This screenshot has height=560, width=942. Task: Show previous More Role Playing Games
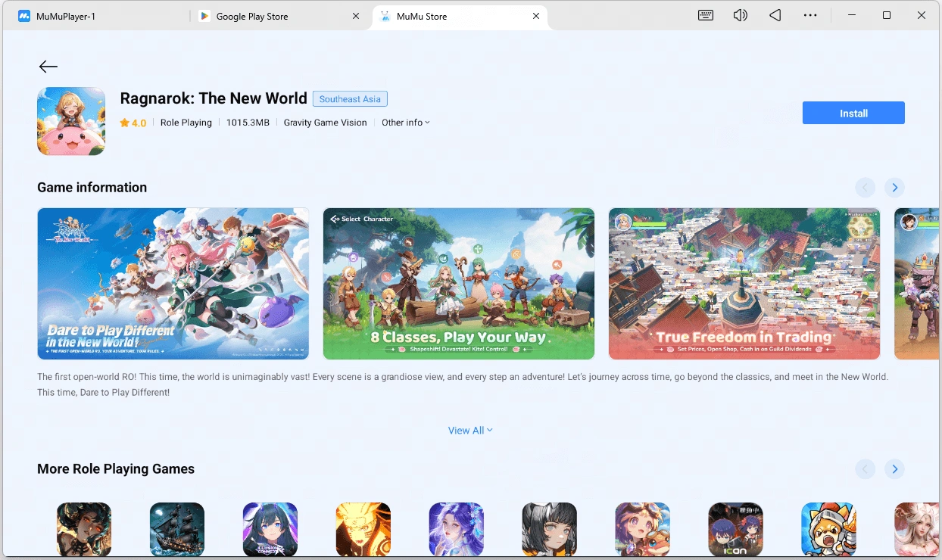click(x=865, y=469)
